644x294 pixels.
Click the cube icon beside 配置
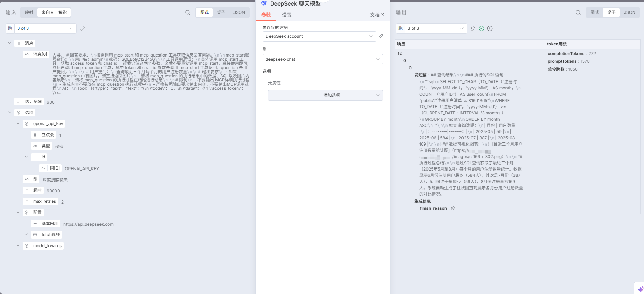(27, 213)
